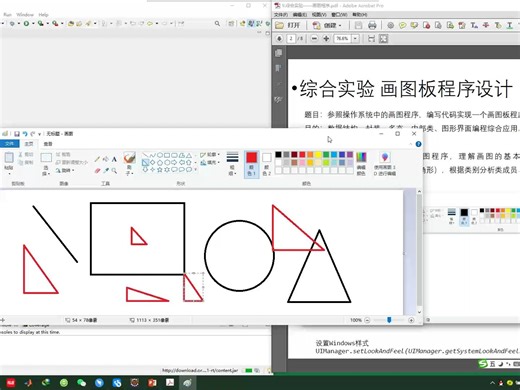Open the line Size dropdown in Paint
Viewport: 520px width, 390px height.
click(232, 163)
